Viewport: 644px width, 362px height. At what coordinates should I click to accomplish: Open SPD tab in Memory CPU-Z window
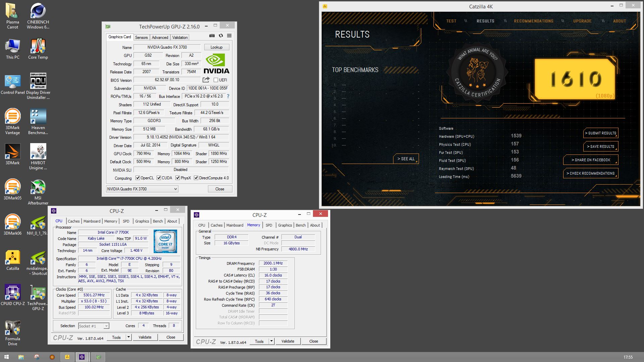[269, 225]
